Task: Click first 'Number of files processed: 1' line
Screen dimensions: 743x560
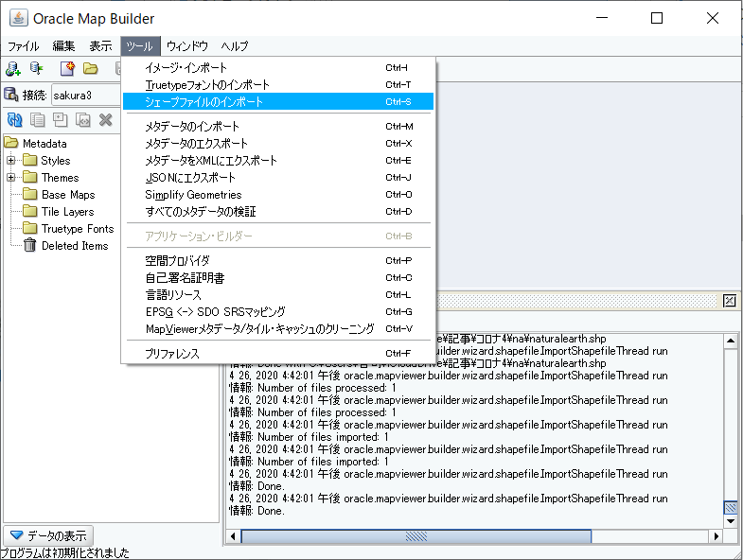Action: [x=312, y=388]
